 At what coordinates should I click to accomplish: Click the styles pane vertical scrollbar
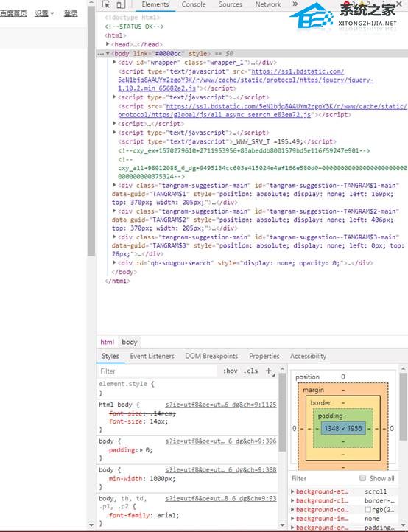282,412
